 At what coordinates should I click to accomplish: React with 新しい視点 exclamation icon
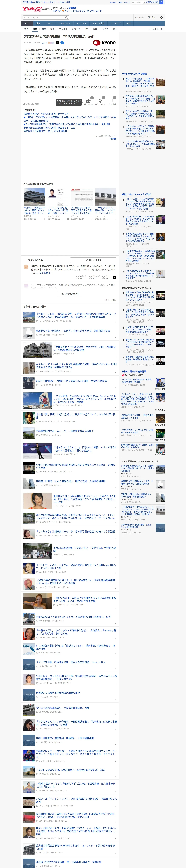(x=112, y=101)
